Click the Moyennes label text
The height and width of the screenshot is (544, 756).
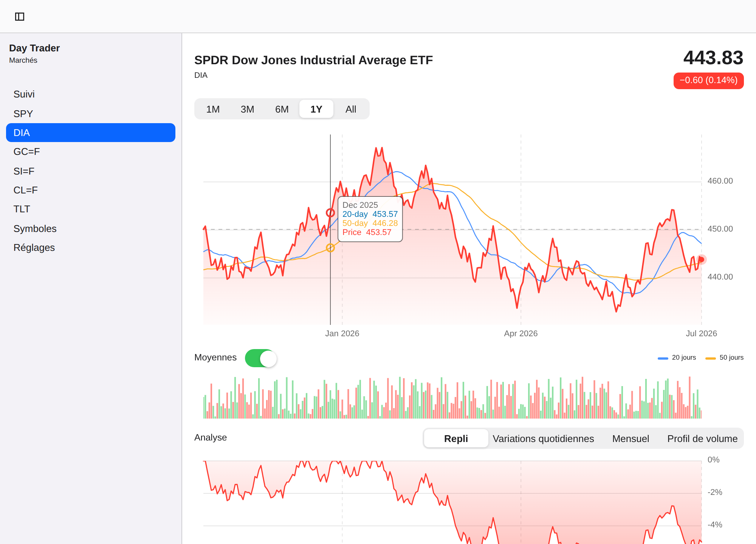(215, 357)
